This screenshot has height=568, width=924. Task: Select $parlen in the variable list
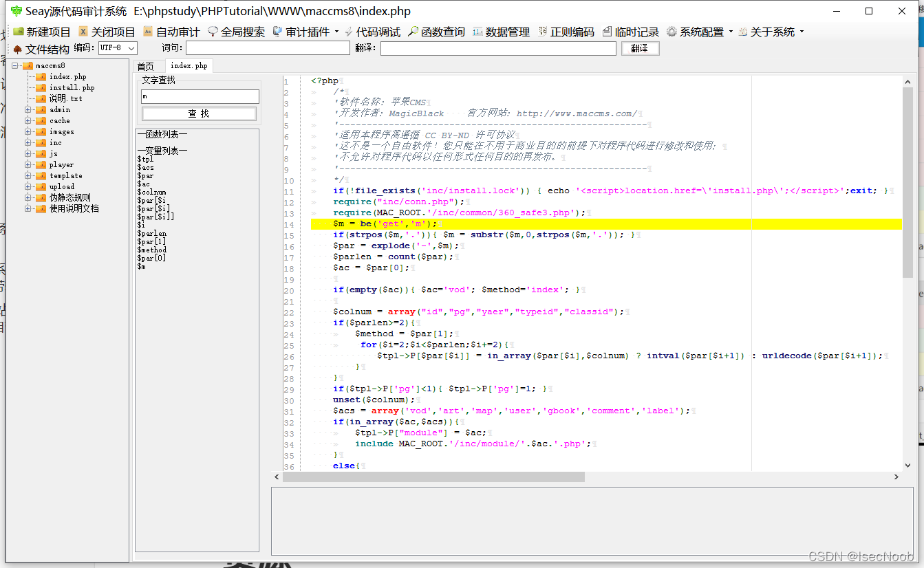coord(151,234)
